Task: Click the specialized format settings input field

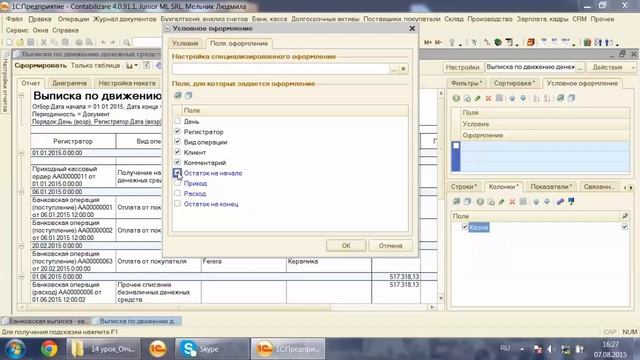Action: coord(280,69)
